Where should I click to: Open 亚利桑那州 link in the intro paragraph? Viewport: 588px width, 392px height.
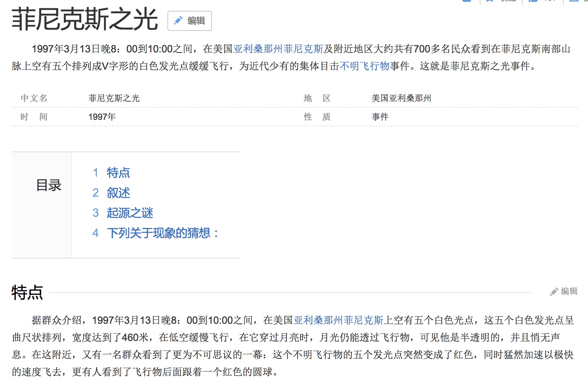(258, 49)
